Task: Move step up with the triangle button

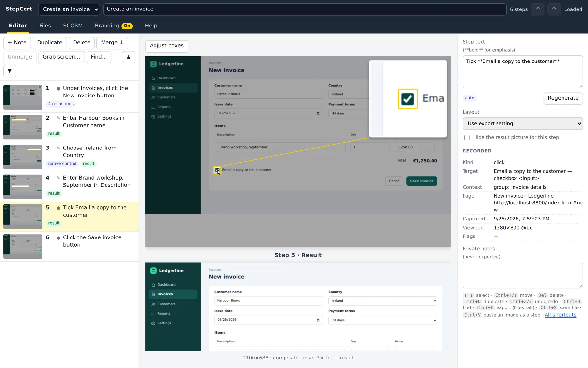Action: click(x=129, y=57)
